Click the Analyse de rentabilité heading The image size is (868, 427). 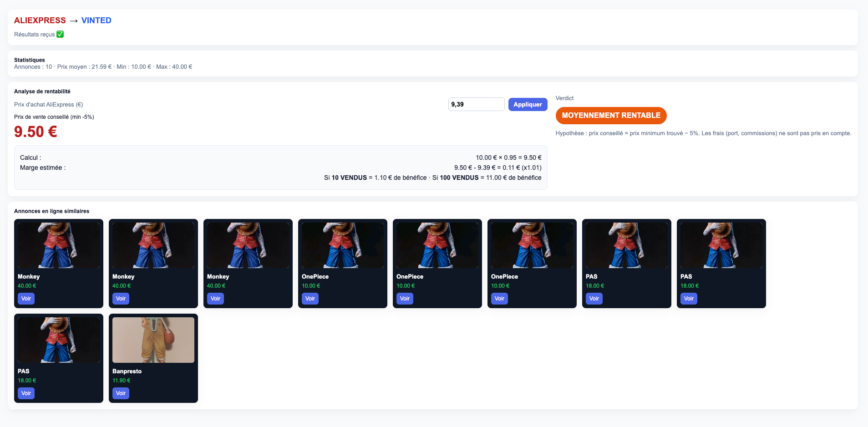[x=42, y=91]
